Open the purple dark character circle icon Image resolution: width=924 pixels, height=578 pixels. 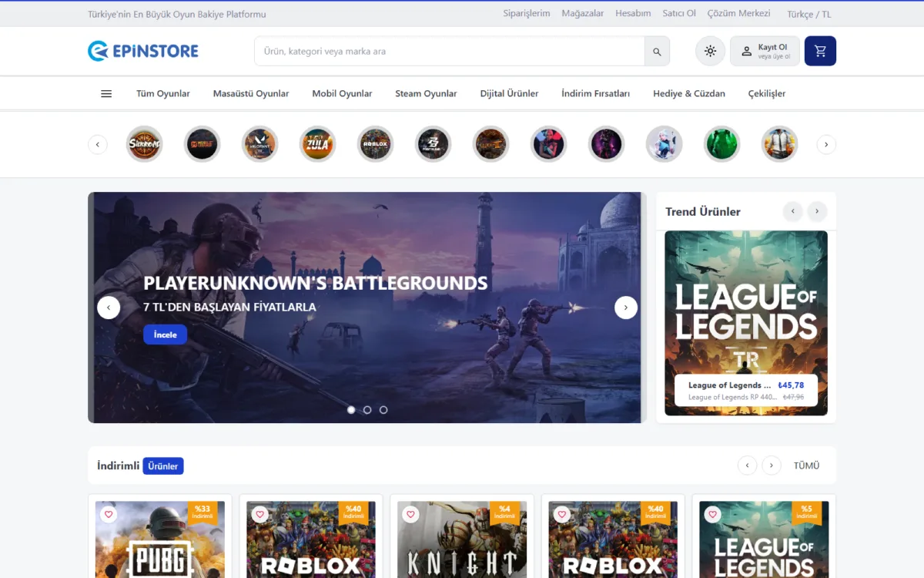[607, 144]
